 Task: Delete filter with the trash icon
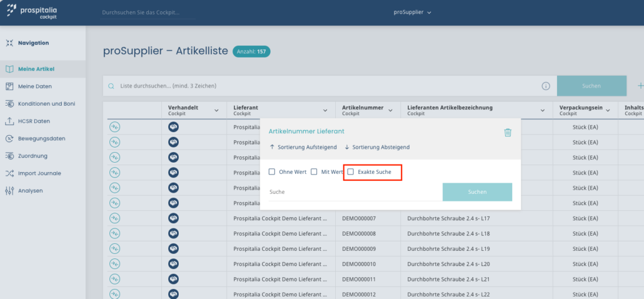508,132
